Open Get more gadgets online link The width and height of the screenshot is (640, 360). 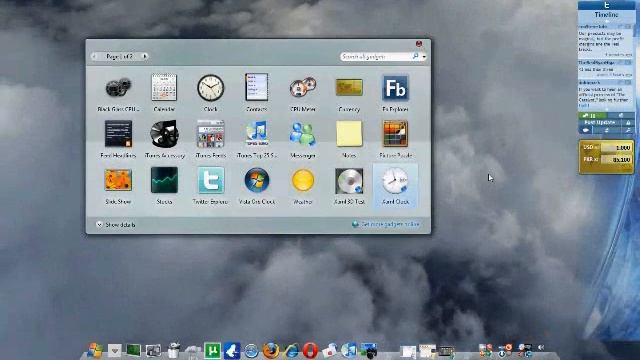386,224
